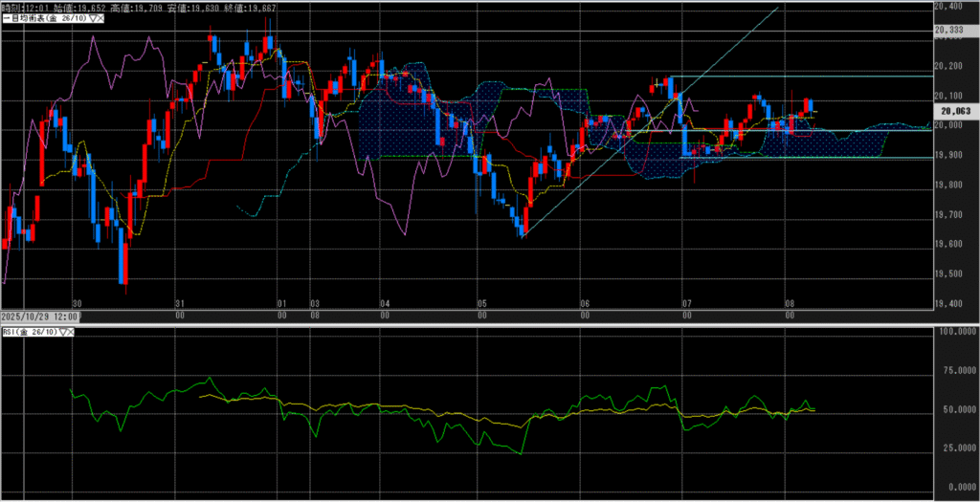The height and width of the screenshot is (502, 980).
Task: Open the Ichimoku indicator settings dropdown triangle
Action: (95, 17)
